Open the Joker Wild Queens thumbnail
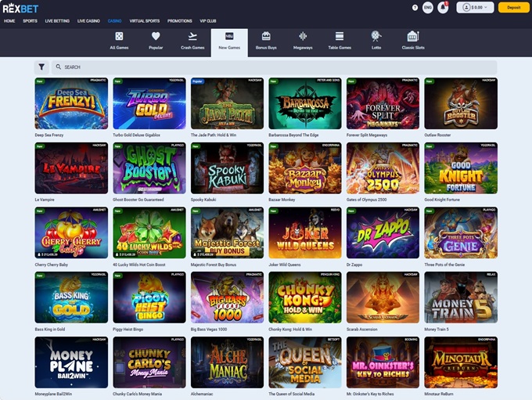Viewport: 532px width, 400px height. click(x=305, y=233)
